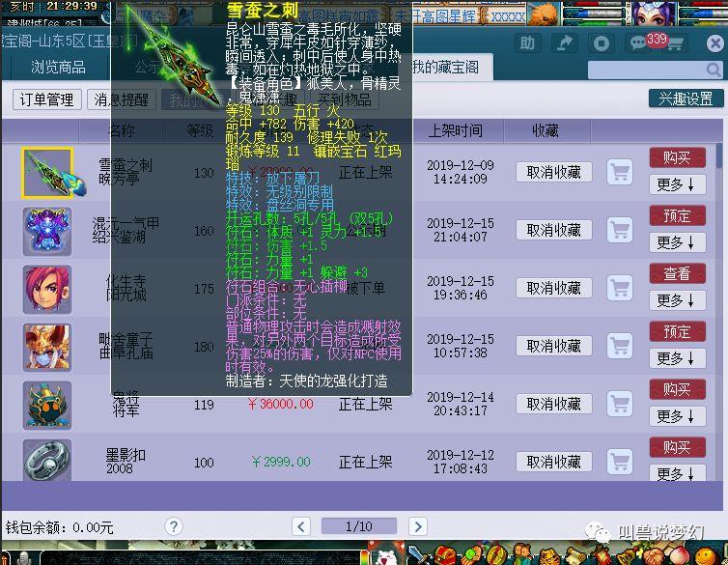This screenshot has width=728, height=565.
Task: Click 查看 for 化生寺 character
Action: [x=678, y=273]
